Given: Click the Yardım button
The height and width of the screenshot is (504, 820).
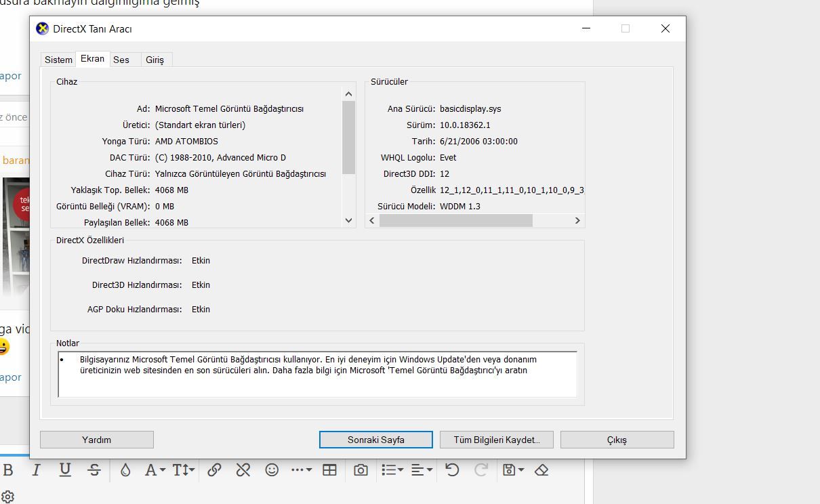Looking at the screenshot, I should (x=97, y=440).
